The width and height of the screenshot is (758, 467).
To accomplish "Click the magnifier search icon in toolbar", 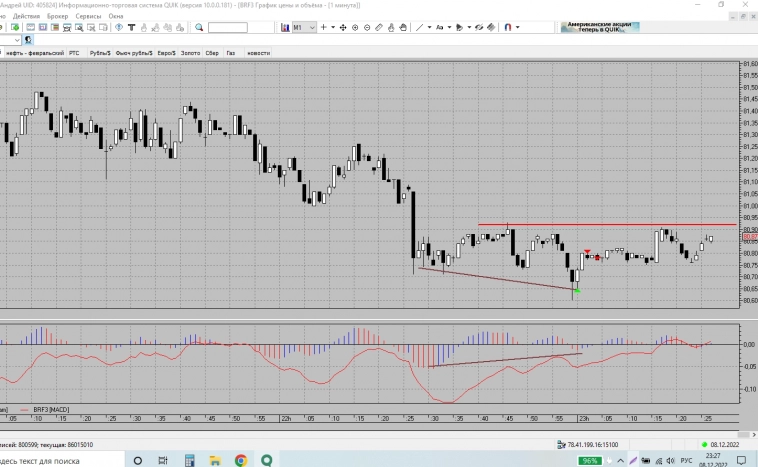I will click(199, 28).
